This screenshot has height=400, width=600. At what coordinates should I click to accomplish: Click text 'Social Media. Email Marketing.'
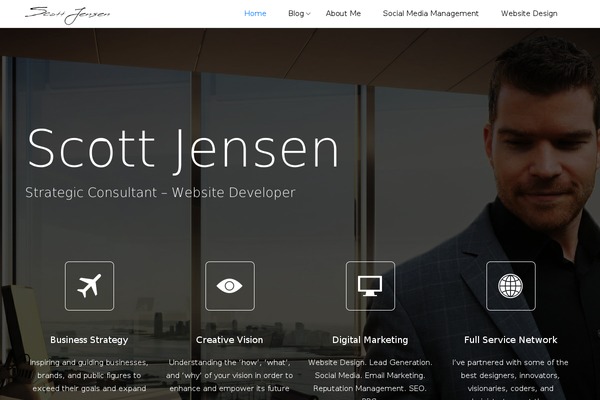pos(370,376)
